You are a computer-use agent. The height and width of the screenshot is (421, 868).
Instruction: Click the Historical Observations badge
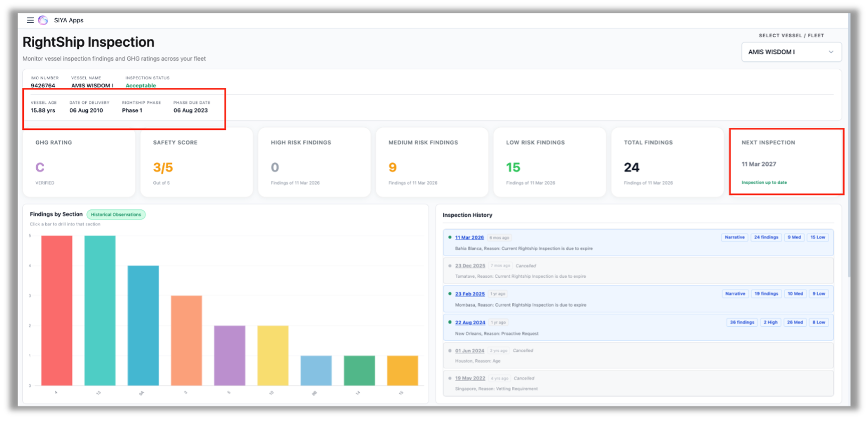pos(116,214)
